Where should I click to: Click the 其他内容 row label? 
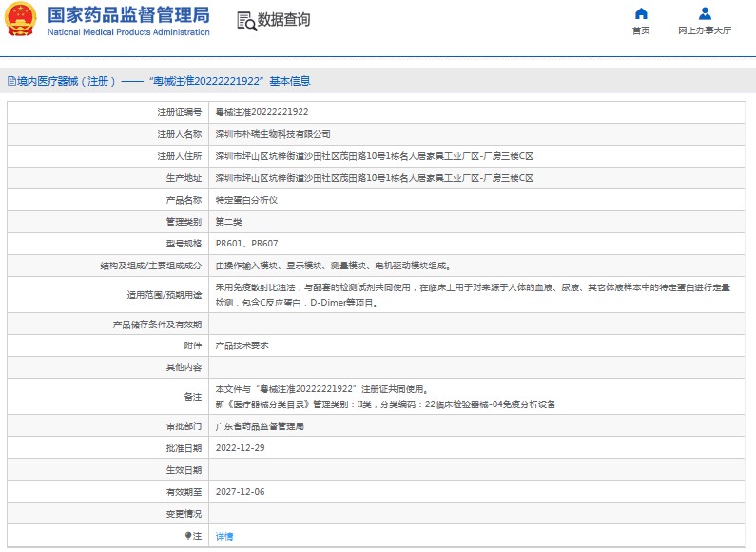[x=184, y=367]
